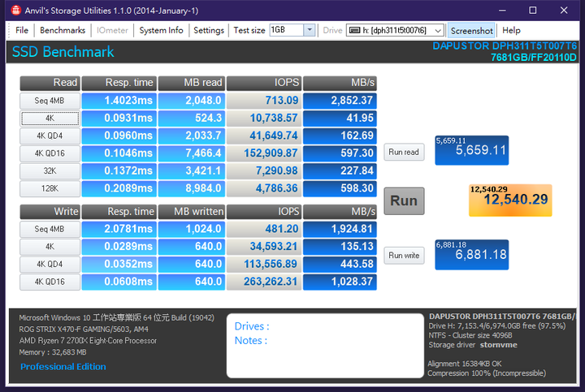Screen dimensions: 585x392
Task: Click the Read column header
Action: tap(50, 83)
